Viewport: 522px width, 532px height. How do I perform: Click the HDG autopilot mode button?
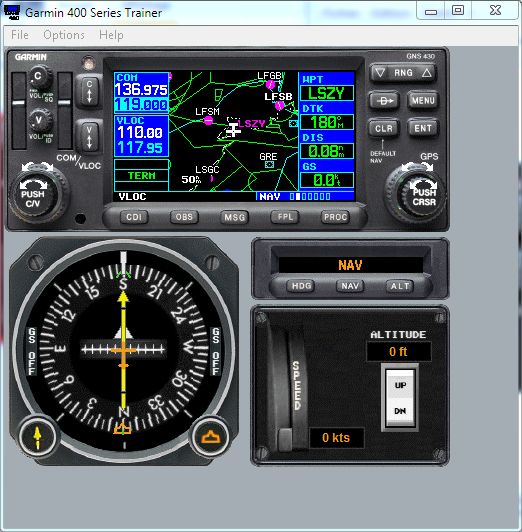[x=301, y=286]
